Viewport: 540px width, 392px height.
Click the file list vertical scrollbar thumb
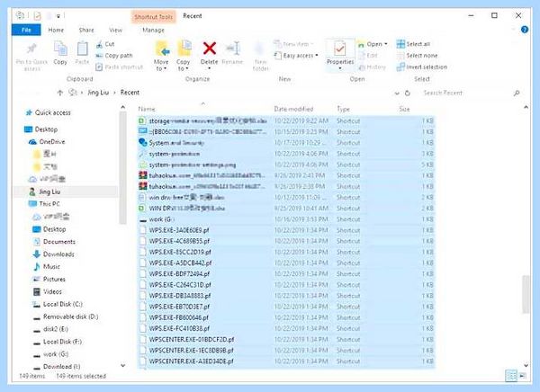(526, 294)
